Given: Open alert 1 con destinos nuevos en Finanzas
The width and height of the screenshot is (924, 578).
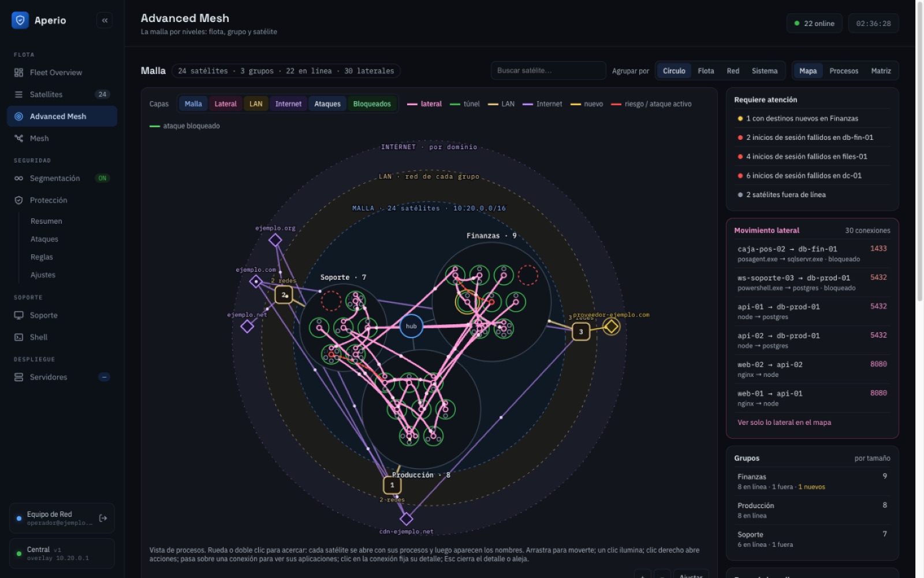Looking at the screenshot, I should 812,118.
